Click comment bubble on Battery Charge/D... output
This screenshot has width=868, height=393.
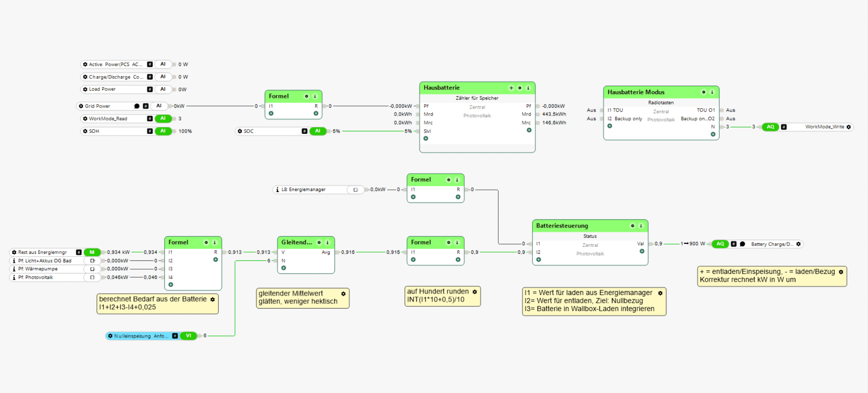pos(742,244)
